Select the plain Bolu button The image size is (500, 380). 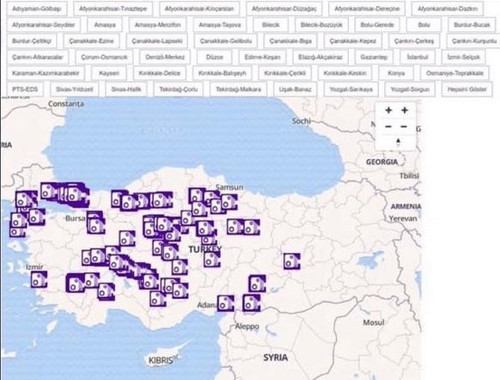(x=424, y=25)
